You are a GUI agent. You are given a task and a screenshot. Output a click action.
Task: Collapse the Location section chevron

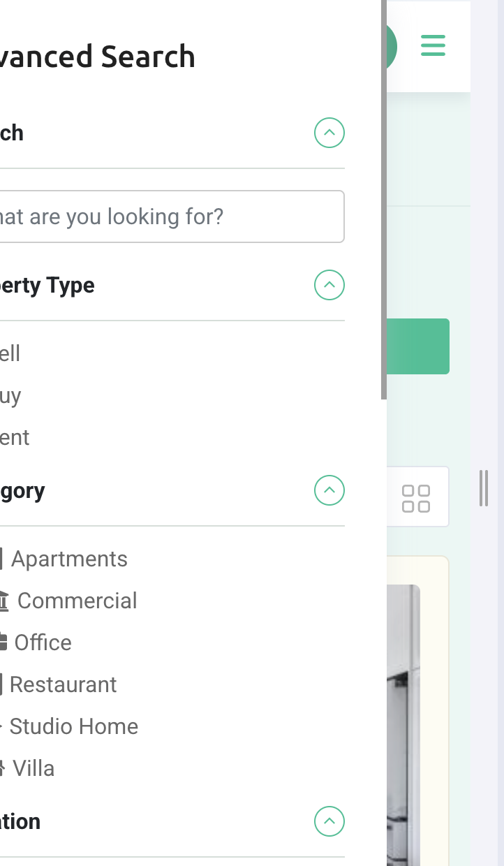329,821
